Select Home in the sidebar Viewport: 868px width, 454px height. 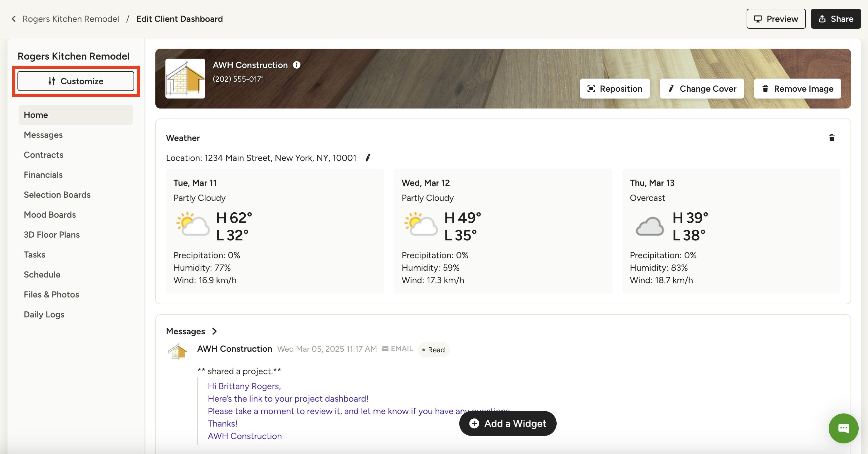point(76,115)
